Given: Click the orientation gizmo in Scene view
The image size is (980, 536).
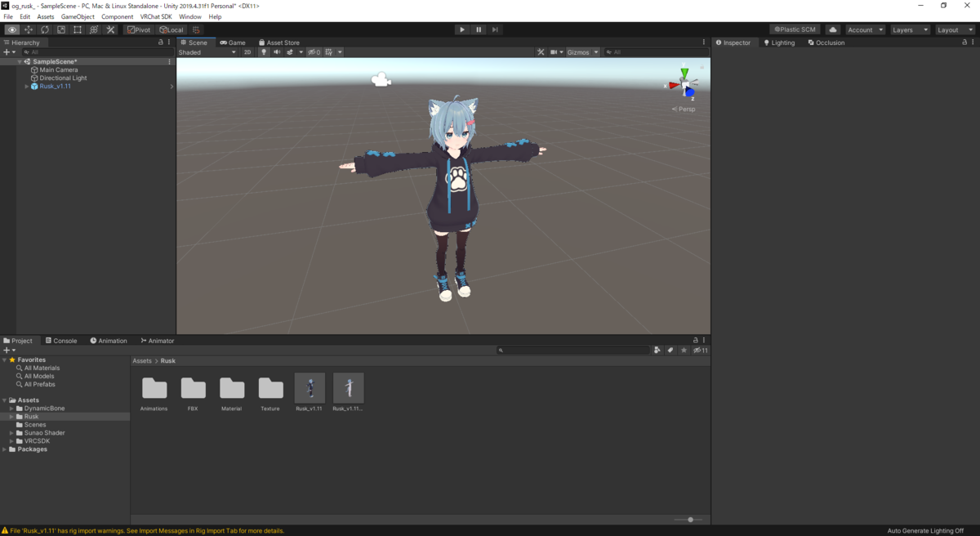Looking at the screenshot, I should (684, 84).
